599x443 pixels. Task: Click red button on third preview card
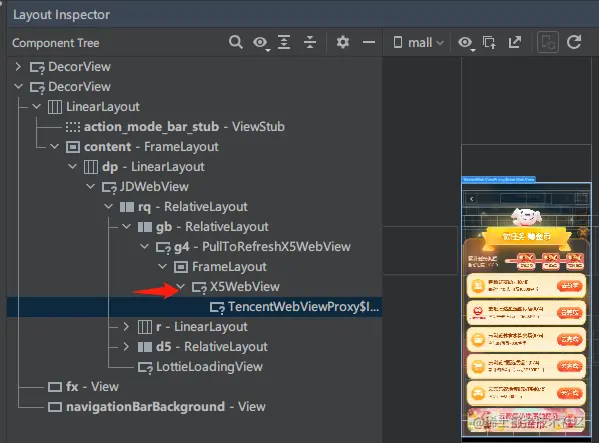[x=570, y=340]
